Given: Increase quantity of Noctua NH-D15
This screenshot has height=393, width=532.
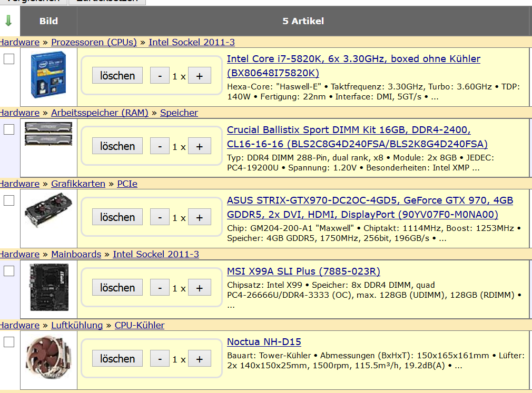Looking at the screenshot, I should coord(200,359).
